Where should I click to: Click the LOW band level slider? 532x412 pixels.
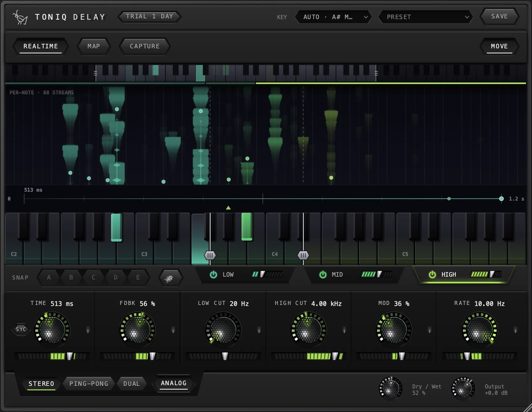click(267, 274)
